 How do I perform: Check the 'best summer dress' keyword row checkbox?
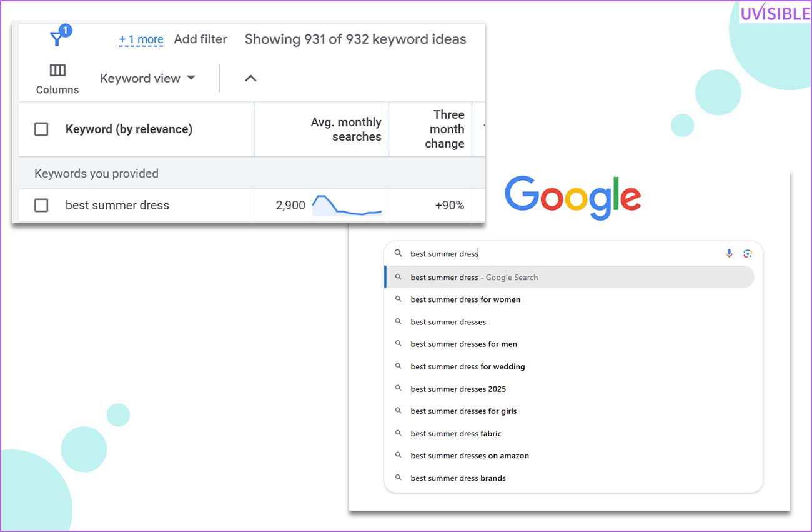click(41, 205)
